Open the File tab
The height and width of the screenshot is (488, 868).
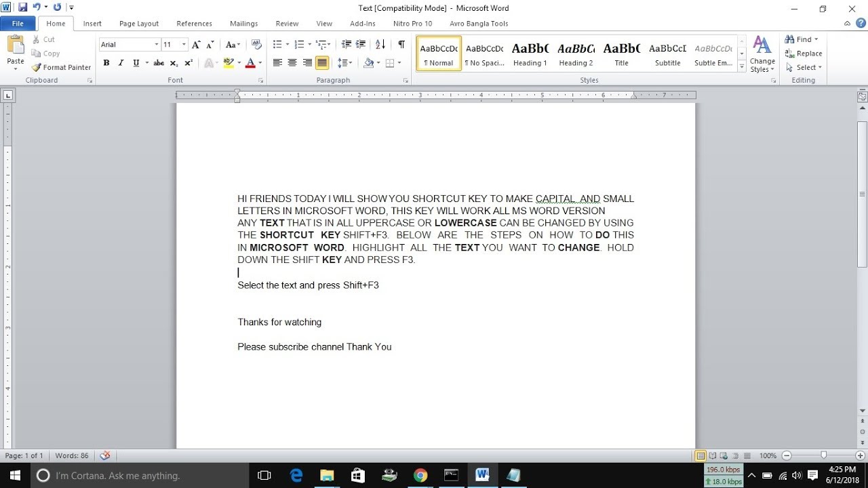pyautogui.click(x=18, y=24)
